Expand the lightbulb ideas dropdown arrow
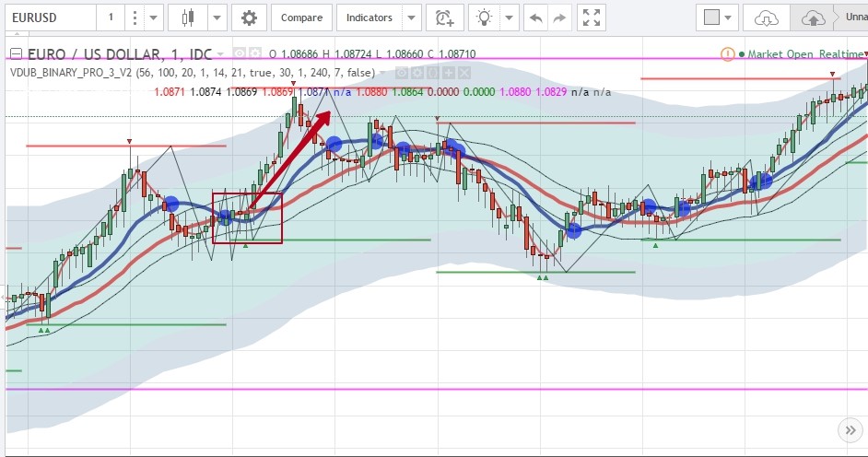This screenshot has height=457, width=868. coord(510,18)
